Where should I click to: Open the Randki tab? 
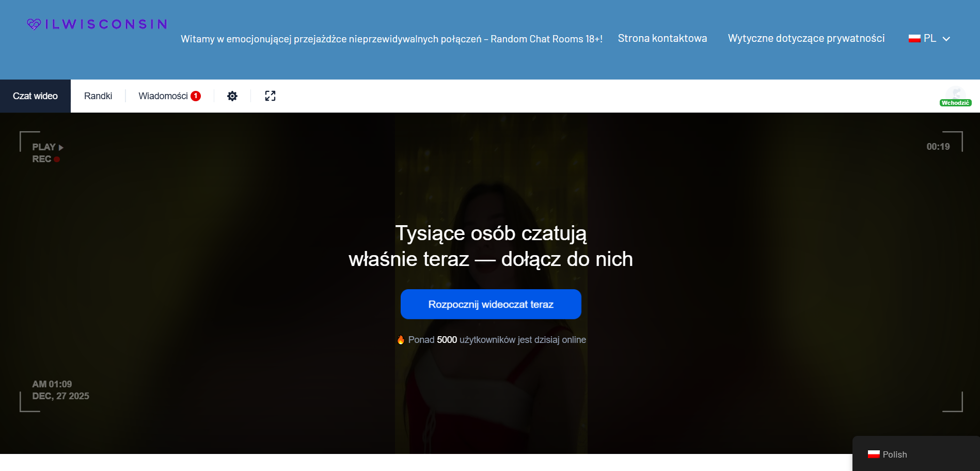click(x=98, y=96)
